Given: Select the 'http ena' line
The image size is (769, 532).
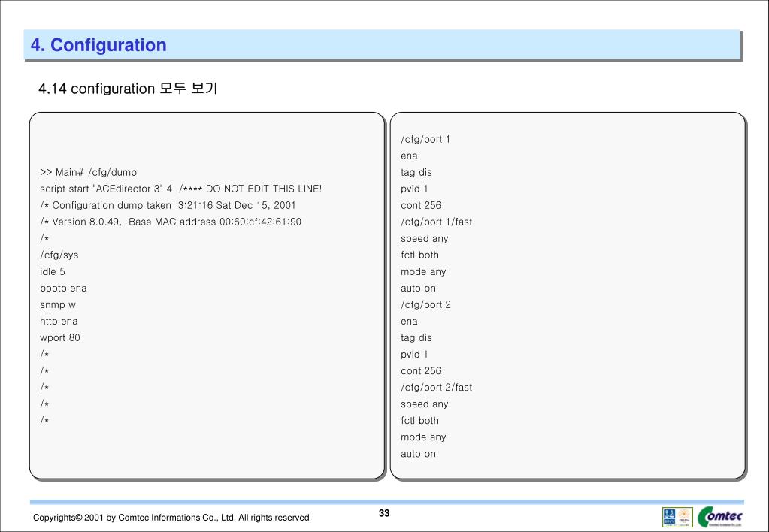Looking at the screenshot, I should pos(59,321).
